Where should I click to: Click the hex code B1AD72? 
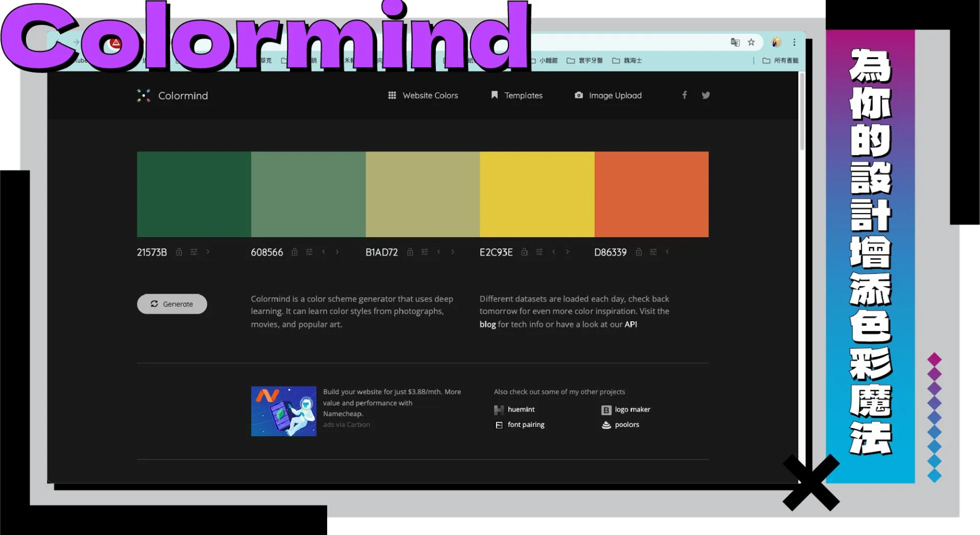(382, 252)
